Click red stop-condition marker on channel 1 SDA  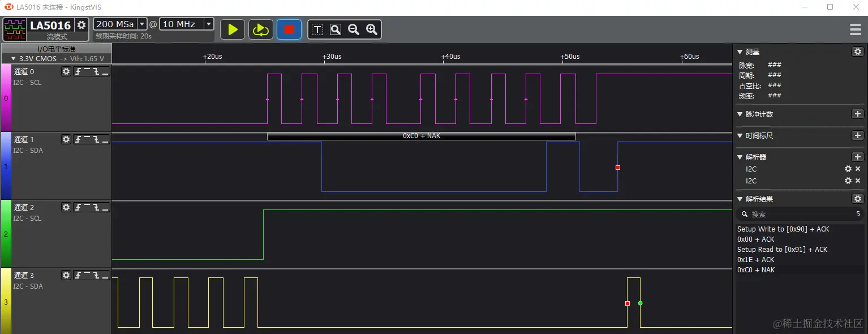(617, 168)
